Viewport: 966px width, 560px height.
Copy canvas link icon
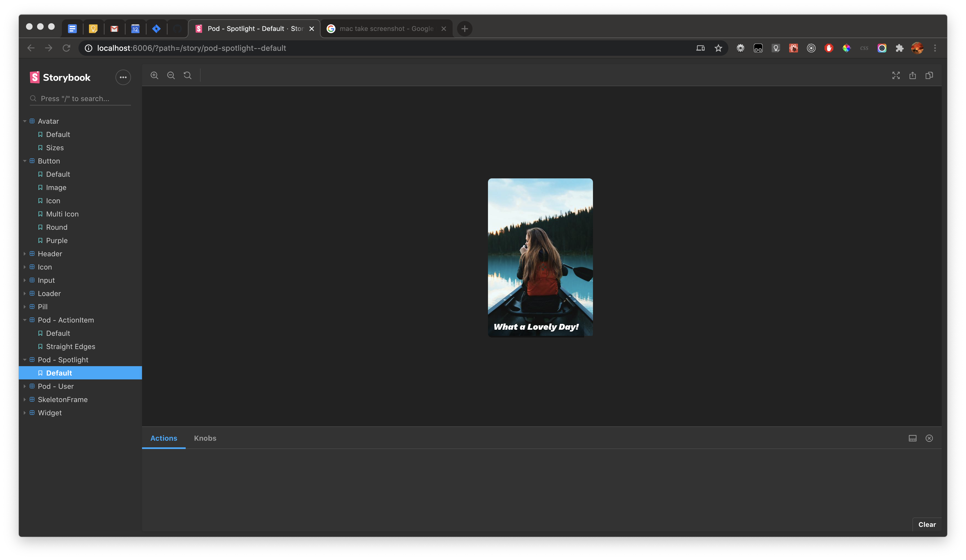pyautogui.click(x=929, y=75)
